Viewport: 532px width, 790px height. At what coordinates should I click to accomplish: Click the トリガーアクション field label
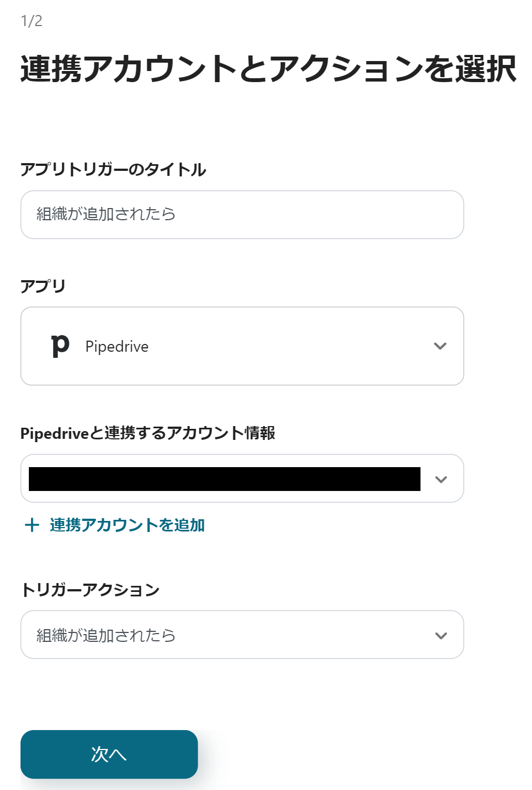(90, 590)
